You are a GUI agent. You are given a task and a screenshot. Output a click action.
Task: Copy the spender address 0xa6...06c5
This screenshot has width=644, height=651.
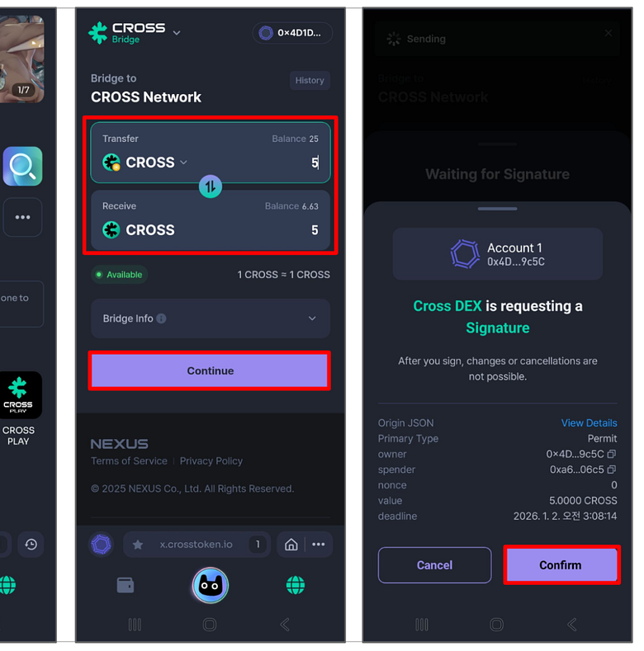tap(611, 469)
